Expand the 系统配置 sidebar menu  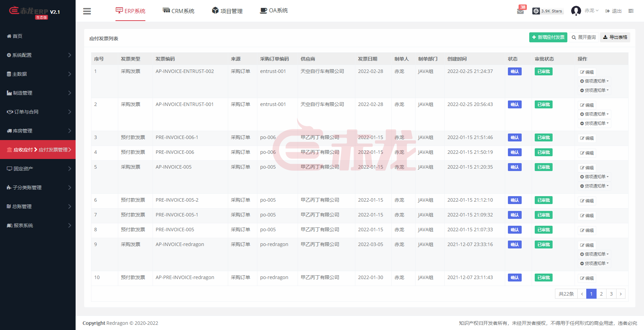[x=38, y=55]
